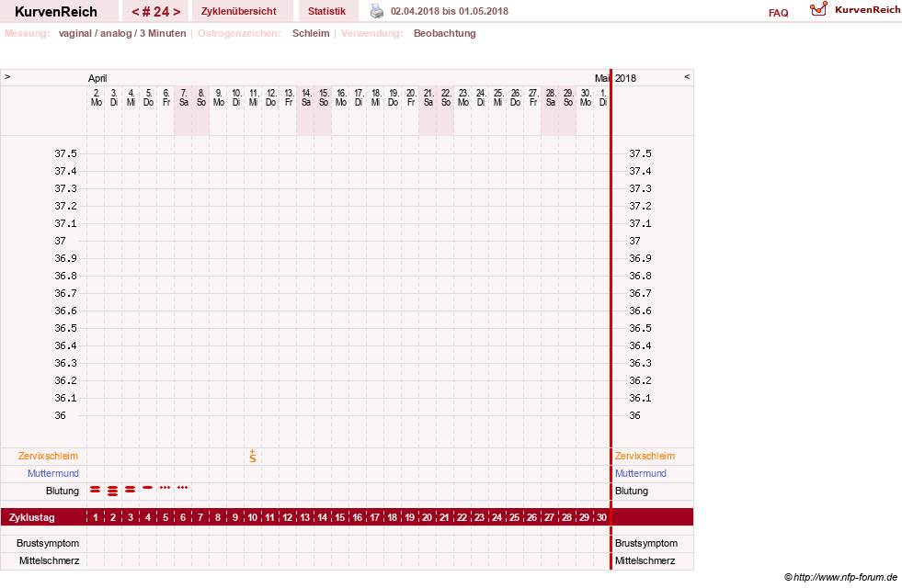902x588 pixels.
Task: Click the 37.5 value on left temperature axis
Action: pyautogui.click(x=65, y=153)
